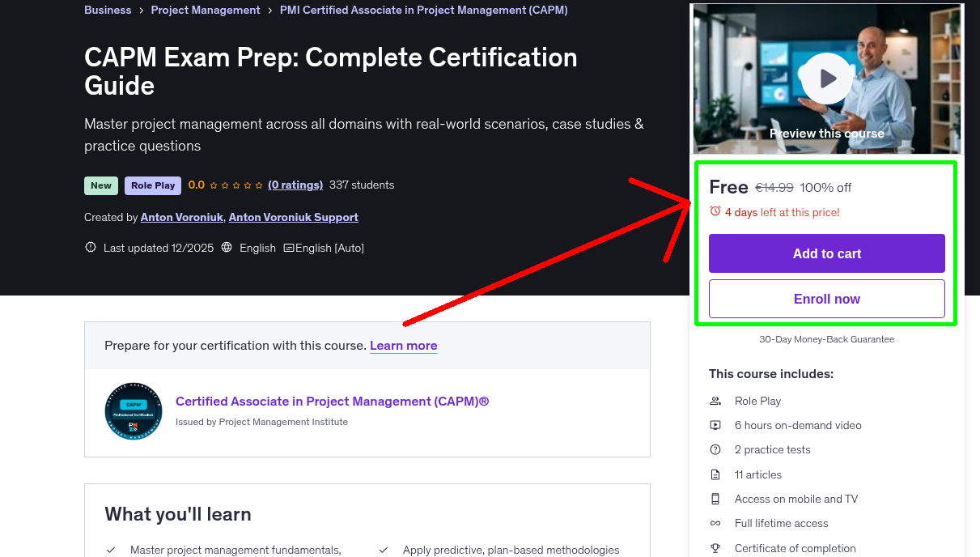Image resolution: width=980 pixels, height=557 pixels.
Task: Open the Project Management breadcrumb link
Action: tap(205, 10)
